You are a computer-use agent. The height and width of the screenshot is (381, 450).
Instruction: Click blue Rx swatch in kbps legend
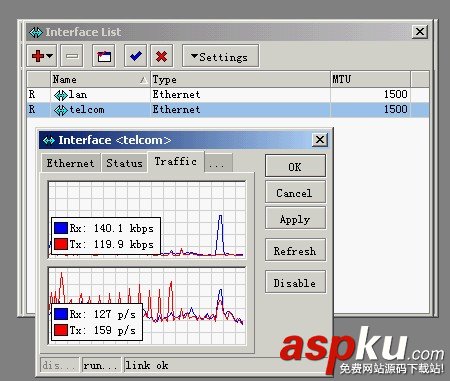61,228
